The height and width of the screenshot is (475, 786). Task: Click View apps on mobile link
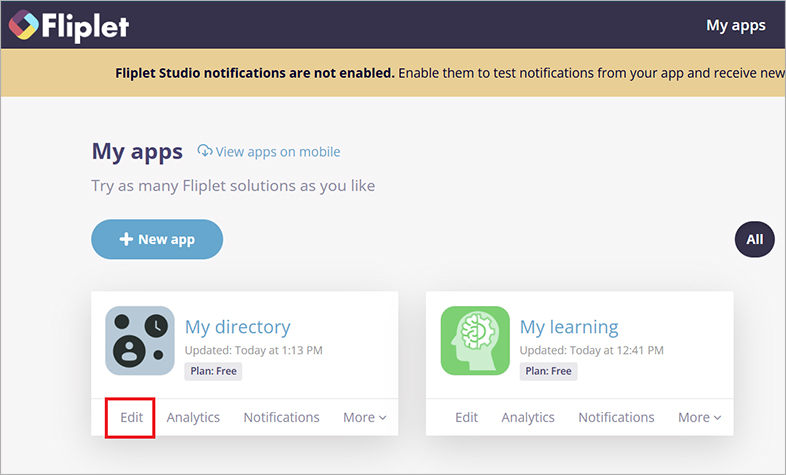pos(278,152)
